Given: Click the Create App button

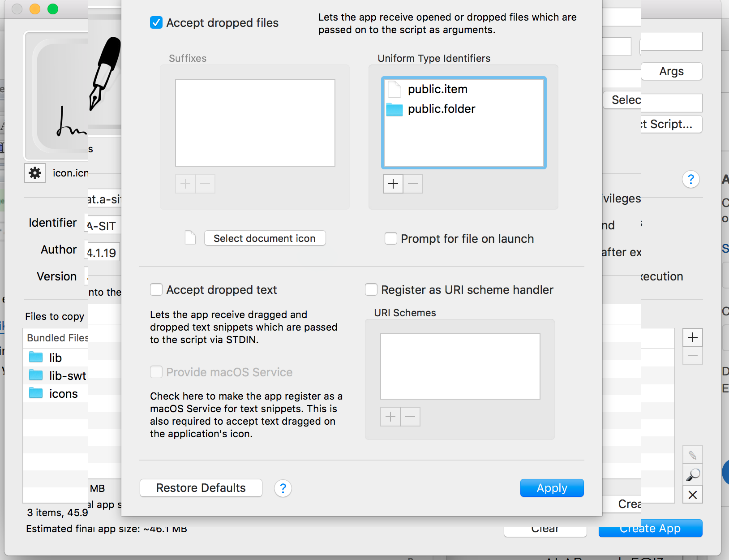Looking at the screenshot, I should 650,529.
